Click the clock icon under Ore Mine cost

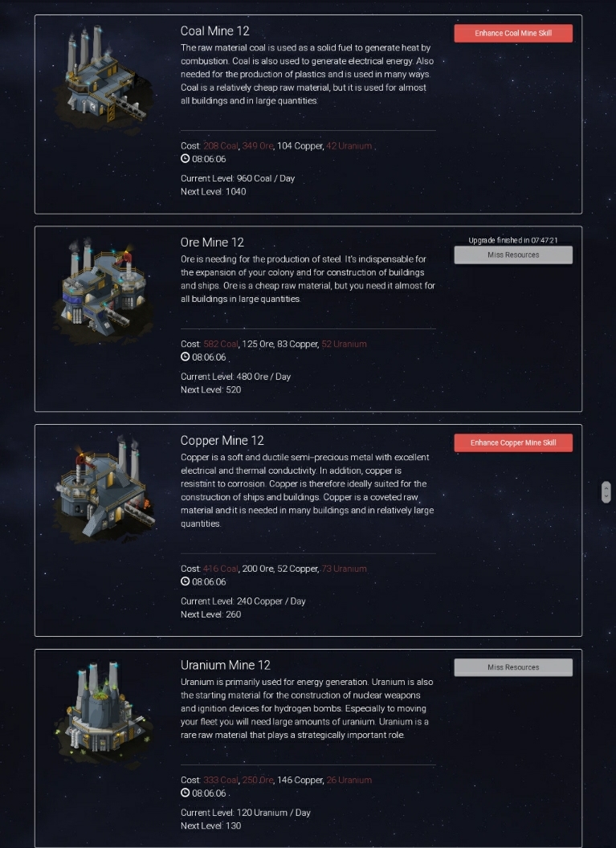(x=185, y=357)
